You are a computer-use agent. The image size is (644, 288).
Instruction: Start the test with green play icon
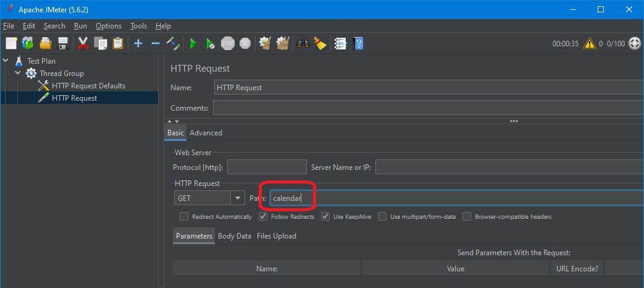pos(193,43)
